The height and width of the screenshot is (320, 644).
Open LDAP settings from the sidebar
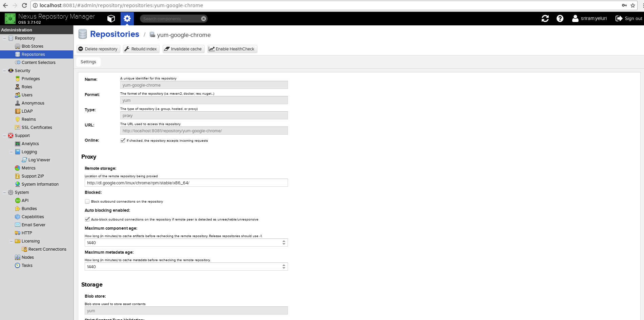point(28,111)
